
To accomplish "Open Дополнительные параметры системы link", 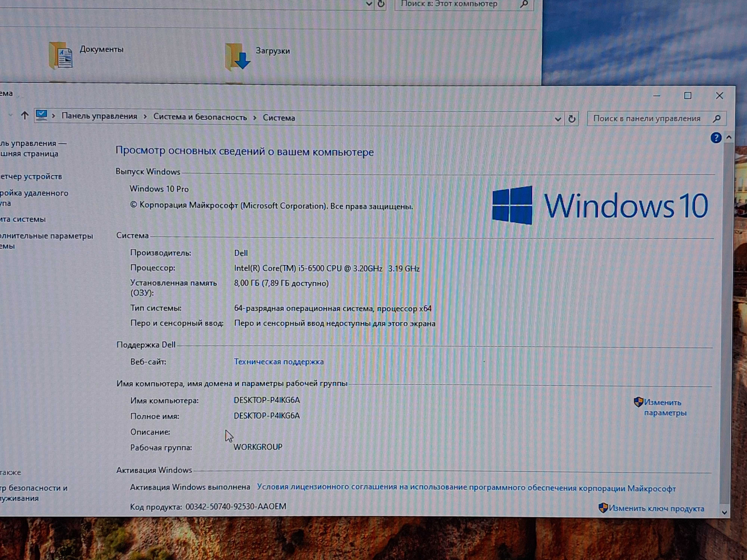I will point(46,241).
